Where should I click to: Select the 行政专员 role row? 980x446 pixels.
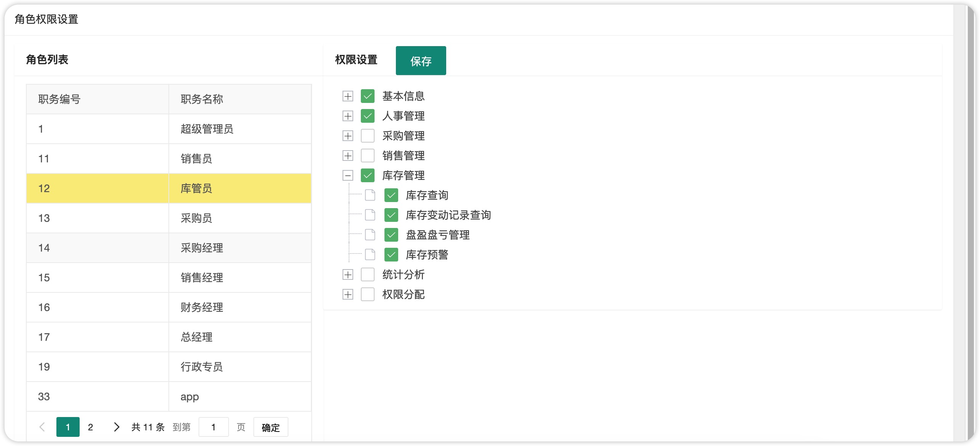169,367
